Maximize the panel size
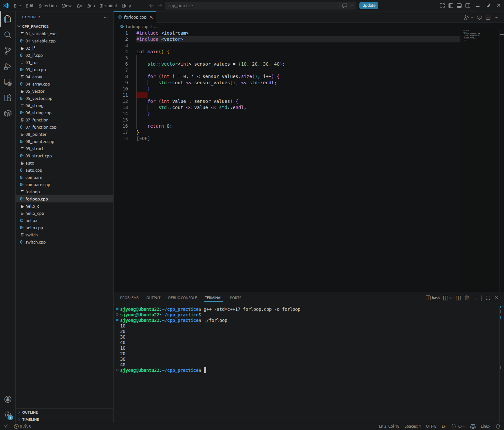The width and height of the screenshot is (504, 430). coord(488,298)
